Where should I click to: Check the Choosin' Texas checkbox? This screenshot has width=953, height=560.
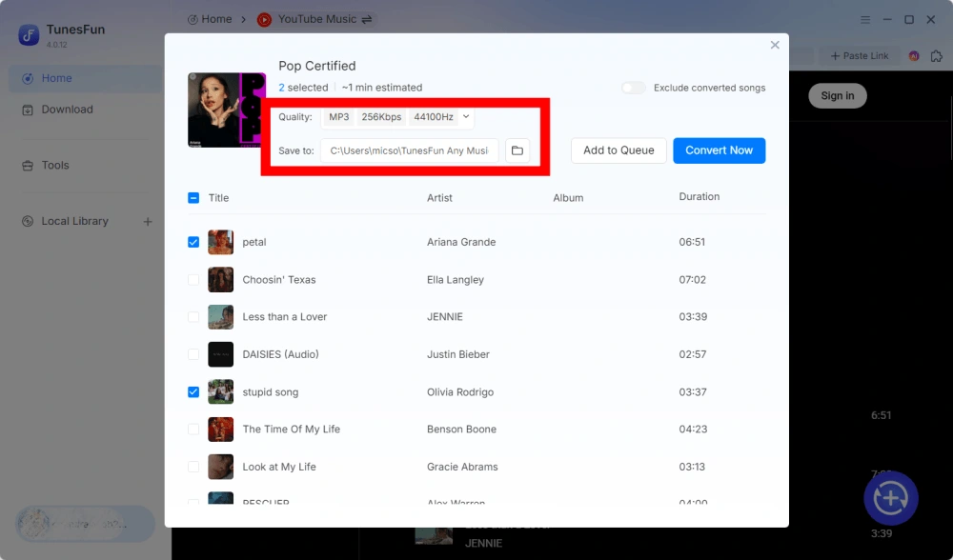click(x=193, y=280)
